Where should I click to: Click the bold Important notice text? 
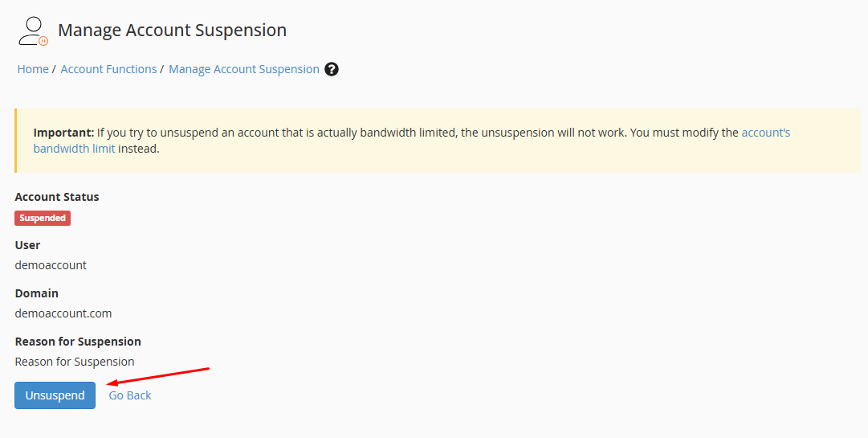(63, 133)
